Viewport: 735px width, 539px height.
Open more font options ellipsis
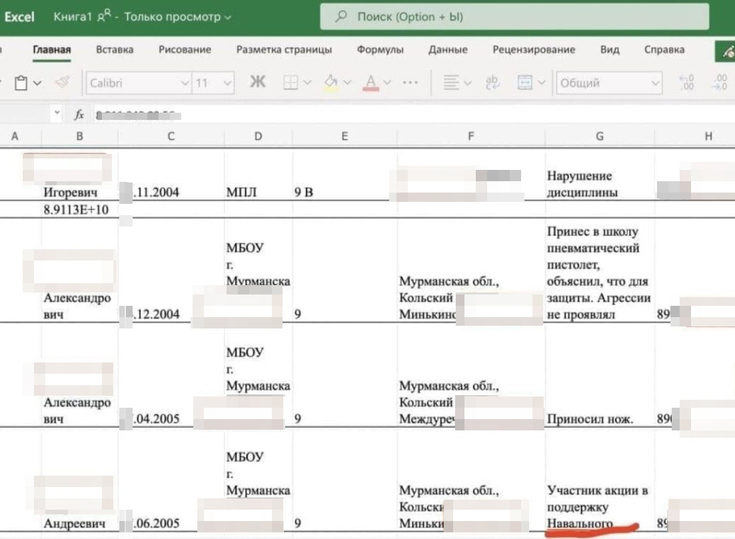[410, 84]
